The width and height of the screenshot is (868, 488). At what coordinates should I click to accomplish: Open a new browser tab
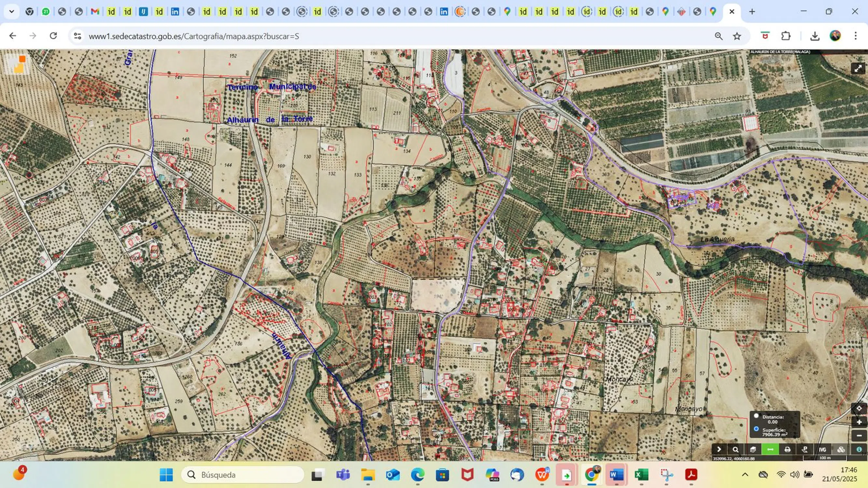(752, 11)
